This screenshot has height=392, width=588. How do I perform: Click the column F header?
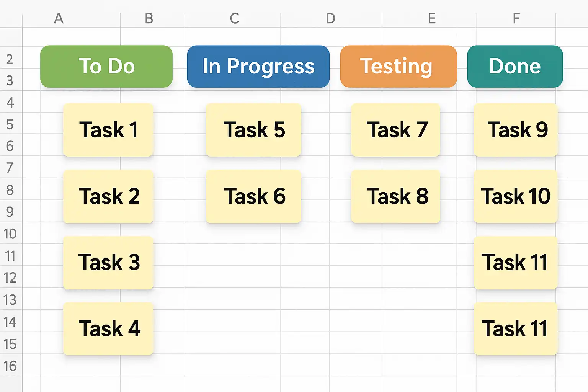point(516,18)
